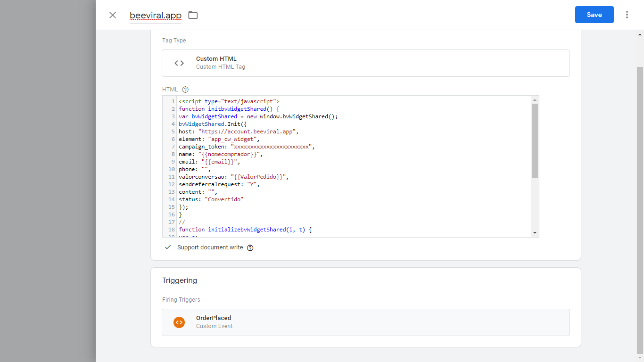Click first line <script type="text/javascript">

pos(229,101)
